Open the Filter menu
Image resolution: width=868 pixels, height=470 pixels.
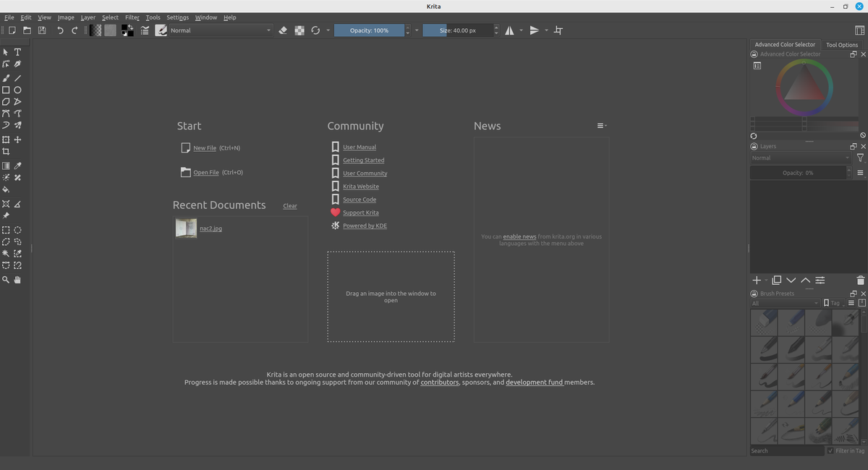tap(132, 17)
